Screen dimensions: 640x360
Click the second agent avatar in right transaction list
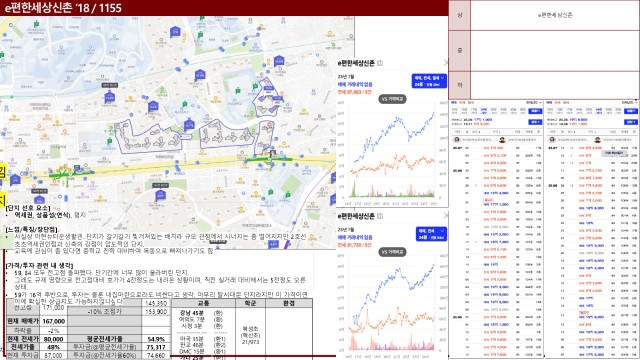[598, 140]
